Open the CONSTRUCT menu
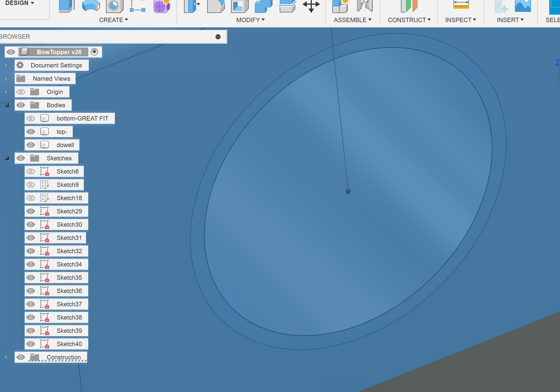The width and height of the screenshot is (560, 392). click(409, 20)
